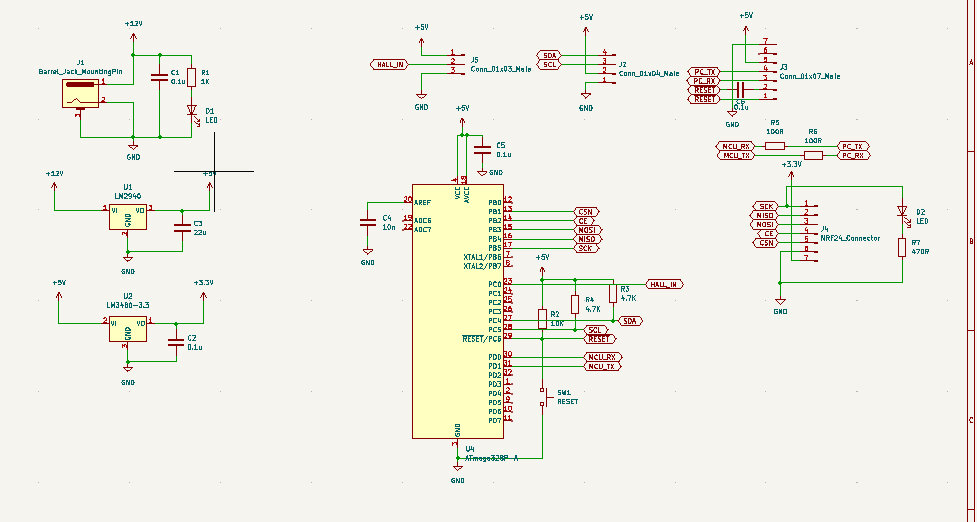Select the R3 4.7K resistor
This screenshot has height=522, width=977.
[x=613, y=293]
